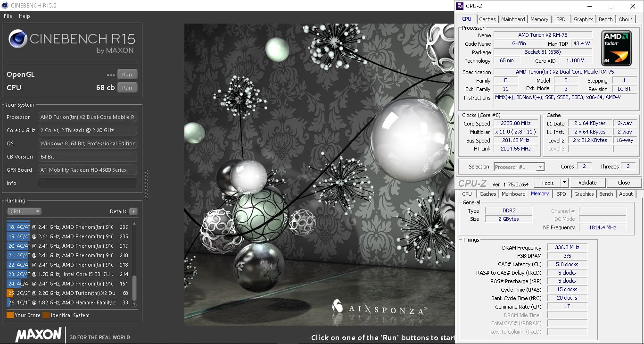Click the AMD Turion X2 RM-75 name field
The width and height of the screenshot is (644, 344).
543,35
